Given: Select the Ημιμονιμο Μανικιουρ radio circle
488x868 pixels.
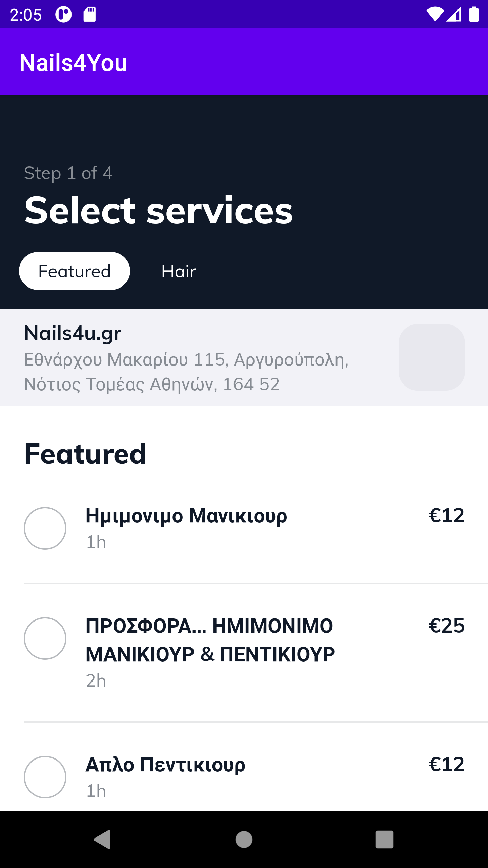Looking at the screenshot, I should 45,528.
